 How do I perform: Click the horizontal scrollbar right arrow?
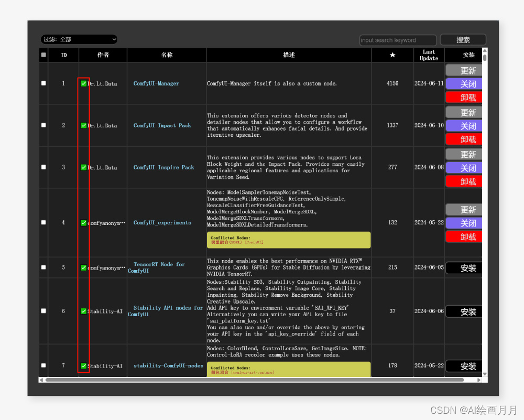479,380
